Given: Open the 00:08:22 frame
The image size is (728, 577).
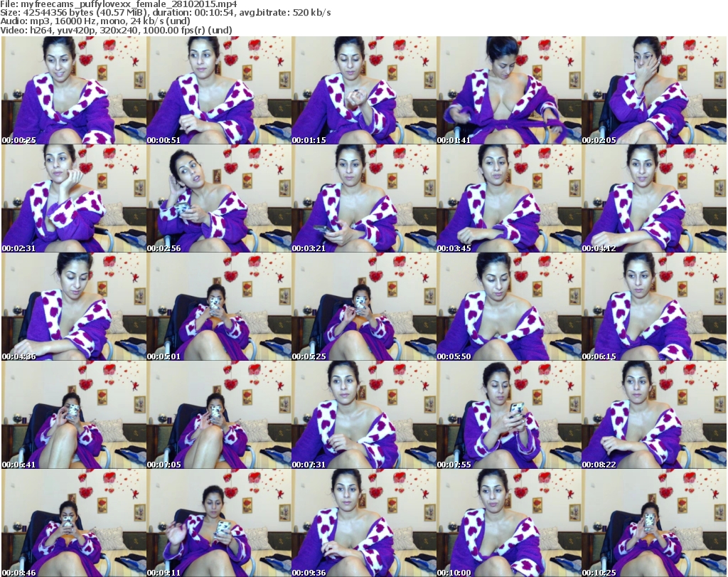Looking at the screenshot, I should tap(654, 415).
